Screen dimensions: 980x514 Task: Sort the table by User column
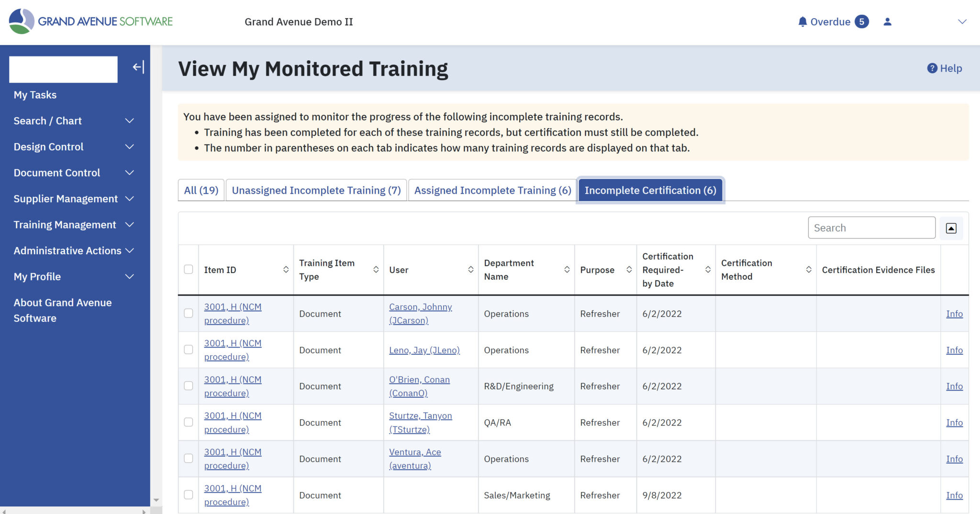tap(469, 270)
